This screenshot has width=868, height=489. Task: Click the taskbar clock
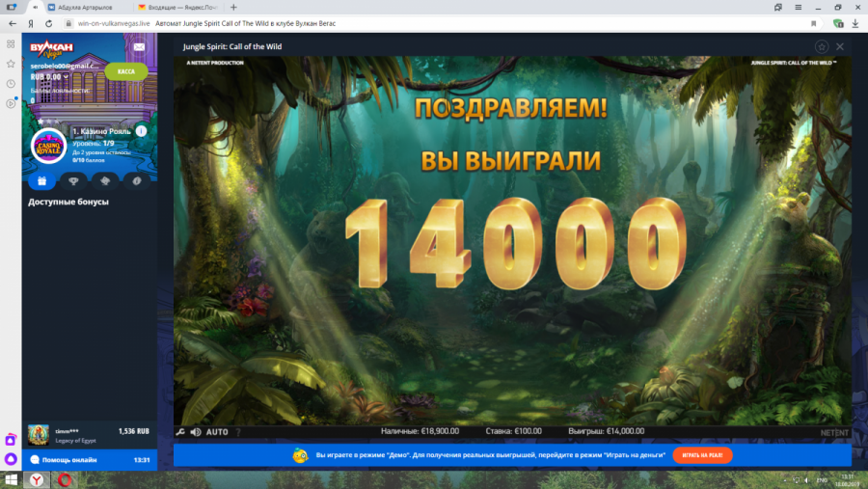tap(848, 480)
